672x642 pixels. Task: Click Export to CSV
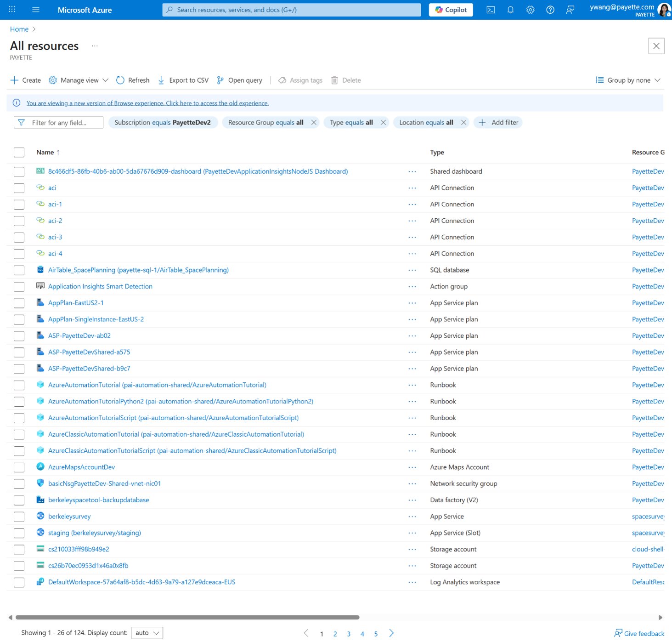pos(183,80)
